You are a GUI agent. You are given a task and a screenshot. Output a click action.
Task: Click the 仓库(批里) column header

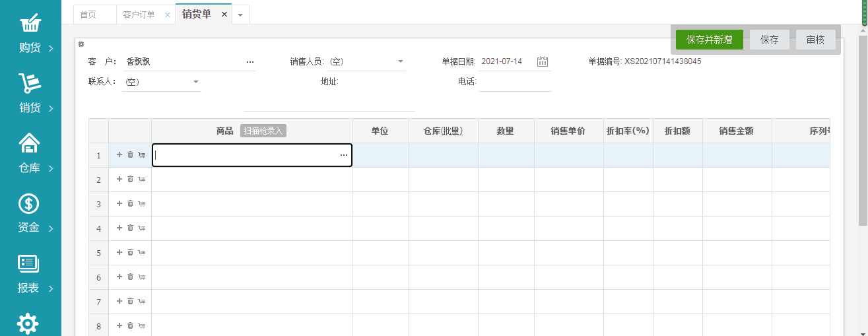(444, 131)
